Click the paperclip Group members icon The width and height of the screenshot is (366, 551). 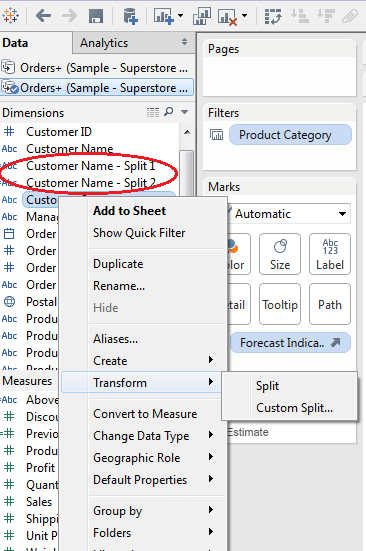tap(350, 16)
